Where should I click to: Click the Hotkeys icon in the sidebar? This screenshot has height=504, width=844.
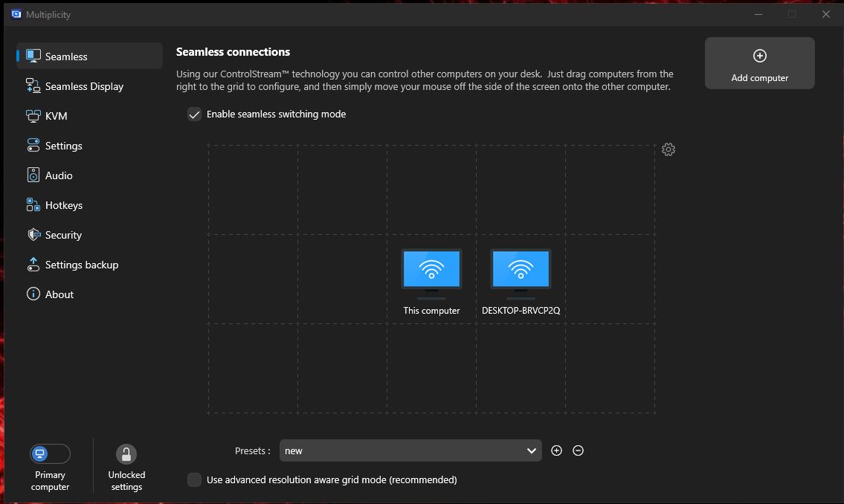tap(33, 205)
